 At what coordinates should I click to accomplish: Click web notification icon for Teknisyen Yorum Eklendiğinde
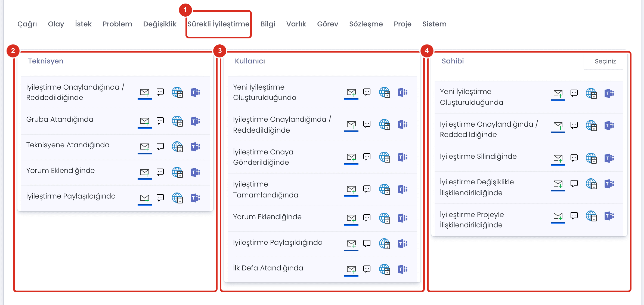click(x=177, y=172)
